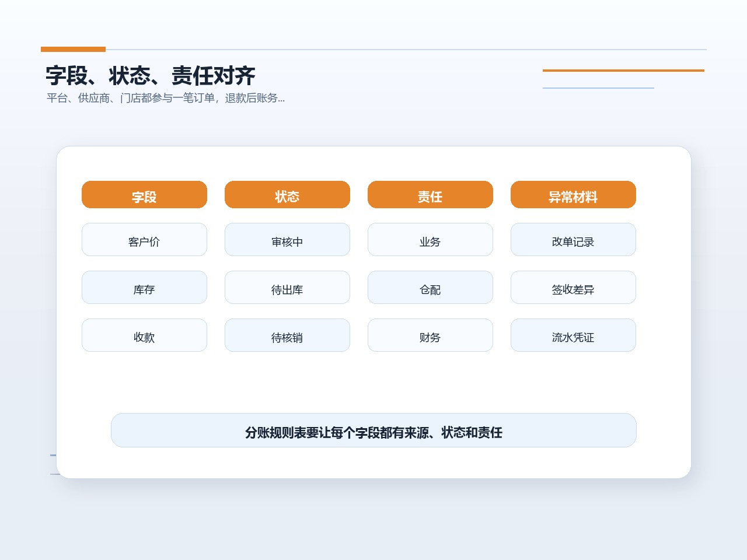Select the 改单记录 cell
Screen dimensions: 747x560
click(x=573, y=240)
